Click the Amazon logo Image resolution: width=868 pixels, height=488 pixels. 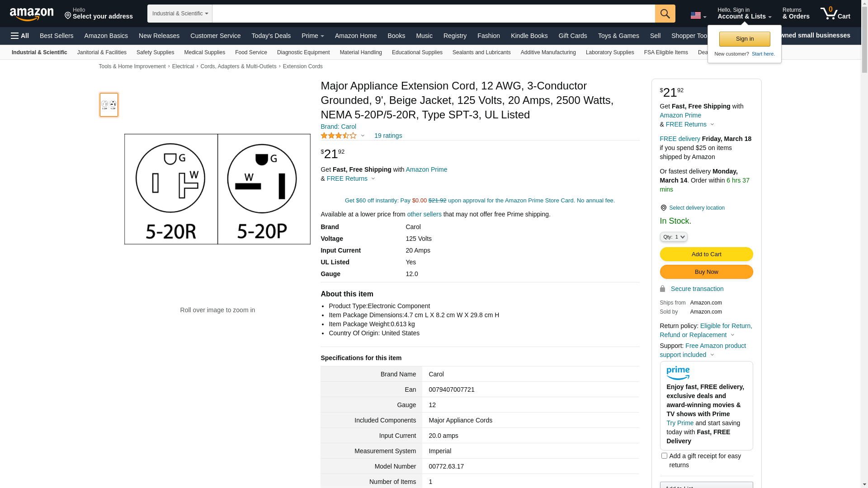click(31, 14)
